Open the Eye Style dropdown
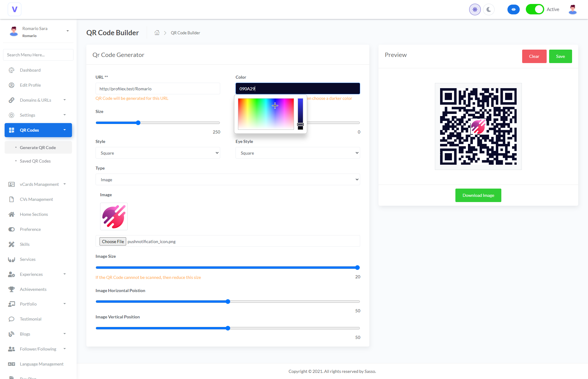This screenshot has width=588, height=379. [x=297, y=153]
